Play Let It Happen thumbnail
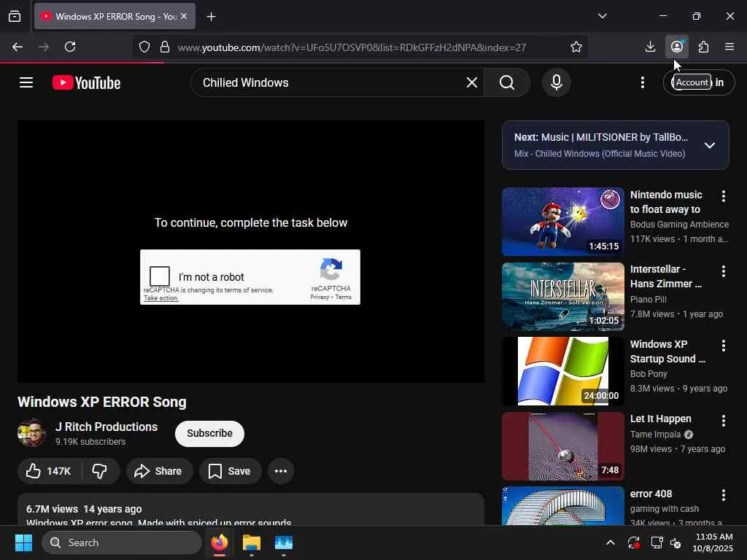This screenshot has height=560, width=747. coord(562,446)
